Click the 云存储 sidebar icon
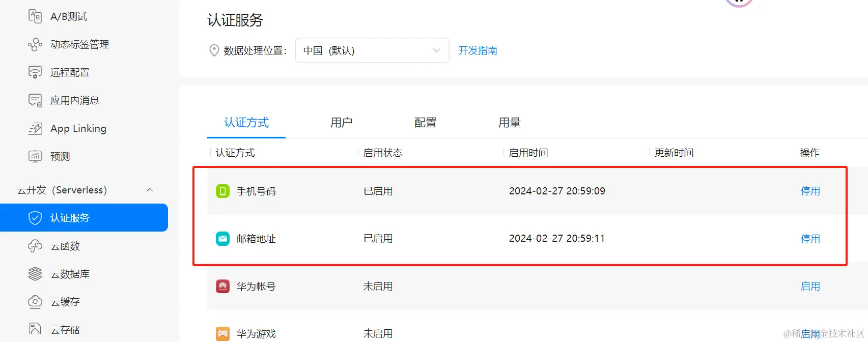Image resolution: width=868 pixels, height=342 pixels. point(35,329)
